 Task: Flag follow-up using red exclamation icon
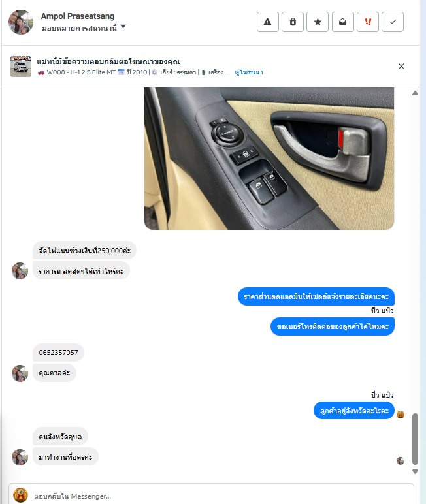coord(368,22)
